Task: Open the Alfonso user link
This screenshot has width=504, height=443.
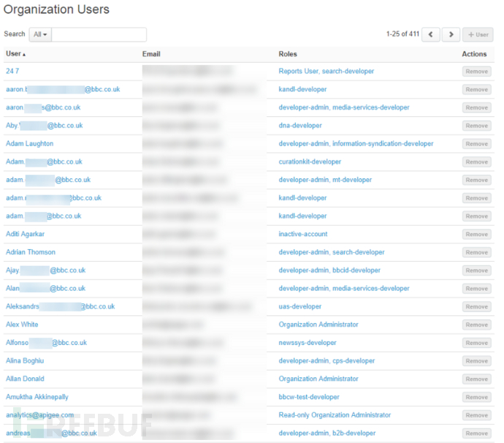Action: (x=46, y=343)
